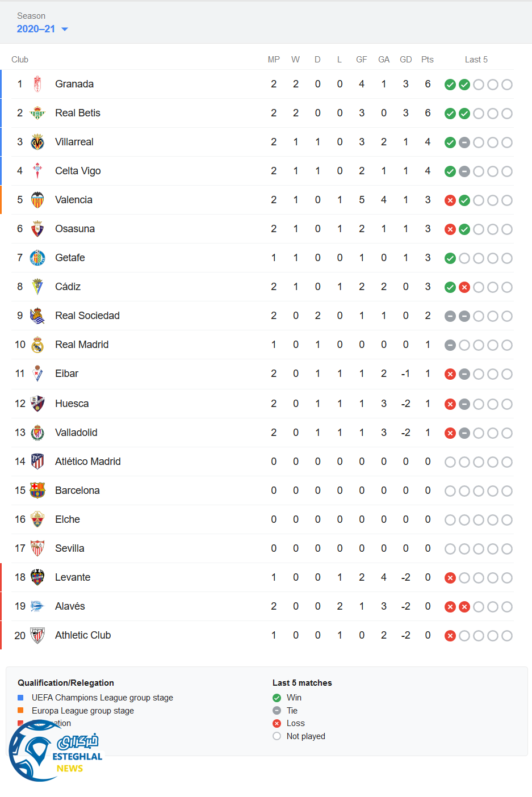
Task: Click the Athletic Club crest icon
Action: [x=37, y=635]
